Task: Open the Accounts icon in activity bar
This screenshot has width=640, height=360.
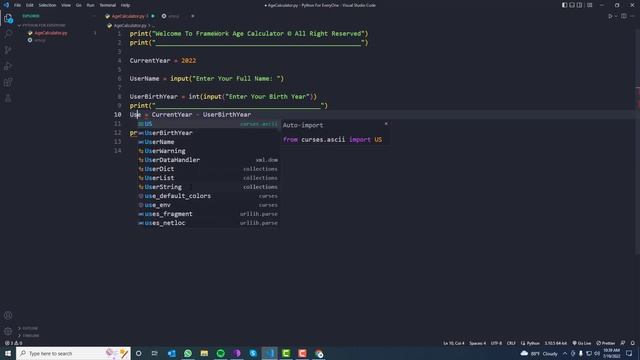Action: [x=8, y=316]
